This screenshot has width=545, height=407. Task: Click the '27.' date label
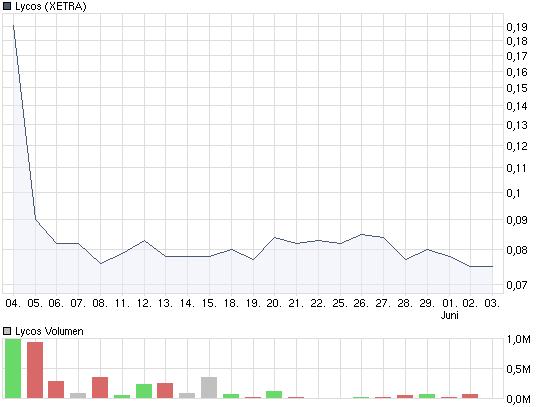[383, 303]
